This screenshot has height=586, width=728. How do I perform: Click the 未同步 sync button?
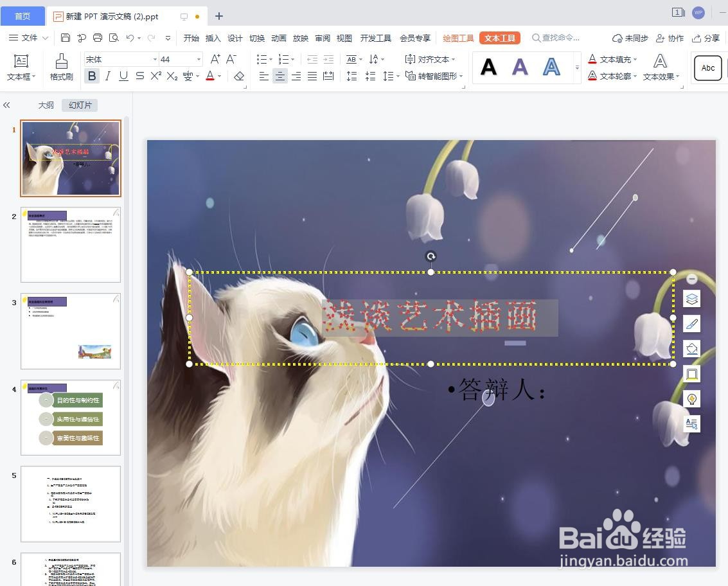point(630,38)
